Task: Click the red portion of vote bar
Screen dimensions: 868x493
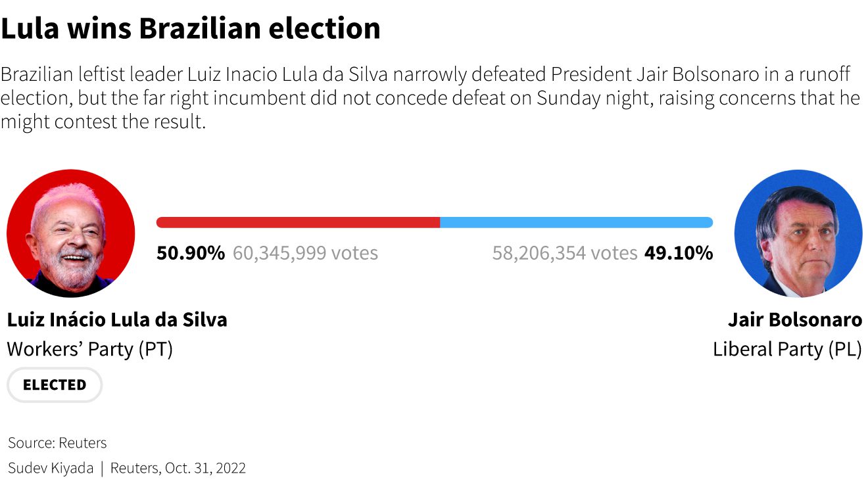Action: [298, 222]
